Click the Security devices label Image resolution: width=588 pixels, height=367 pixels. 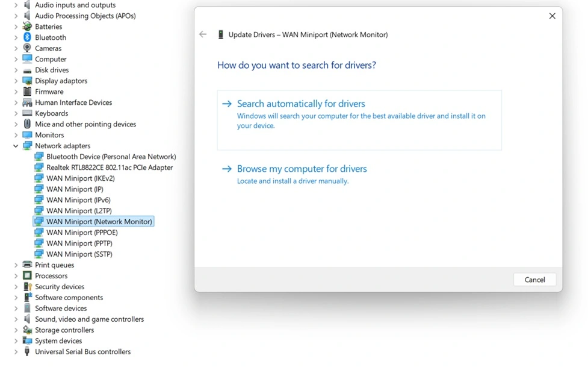[60, 286]
